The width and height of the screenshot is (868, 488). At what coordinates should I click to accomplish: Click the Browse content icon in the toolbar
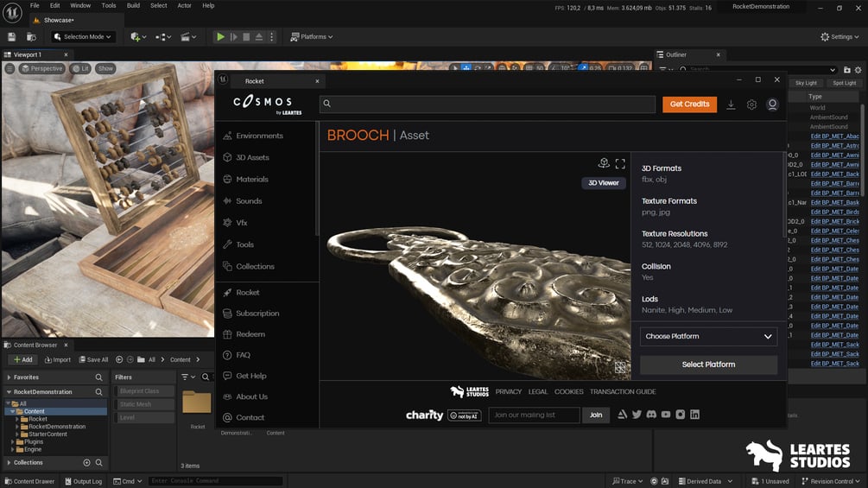click(x=32, y=36)
